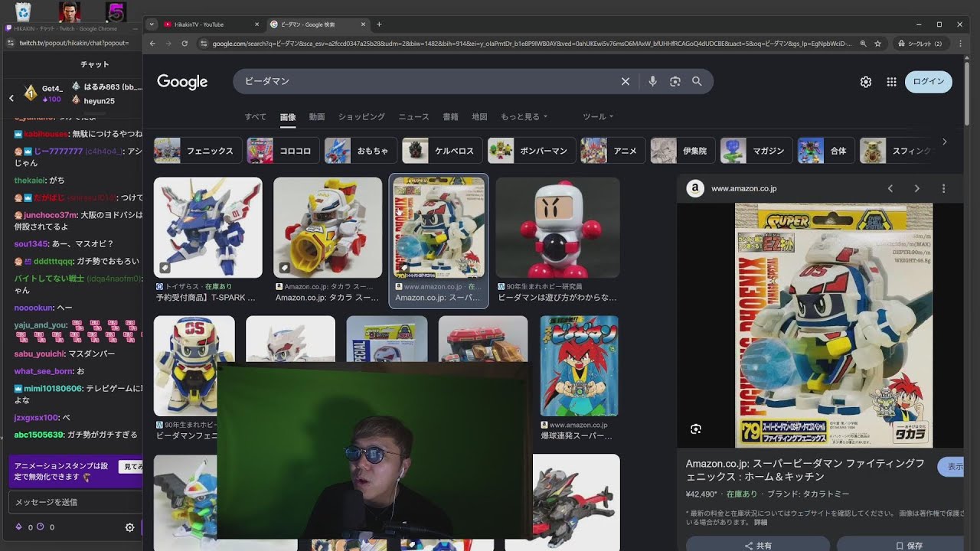Expand もっと見る search menu

[x=524, y=117]
